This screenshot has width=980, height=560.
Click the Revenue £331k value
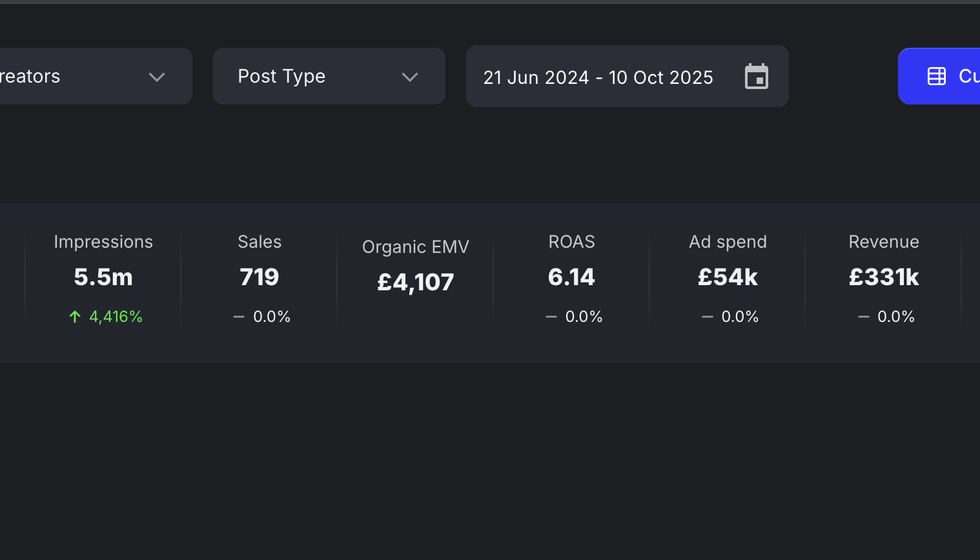tap(884, 277)
